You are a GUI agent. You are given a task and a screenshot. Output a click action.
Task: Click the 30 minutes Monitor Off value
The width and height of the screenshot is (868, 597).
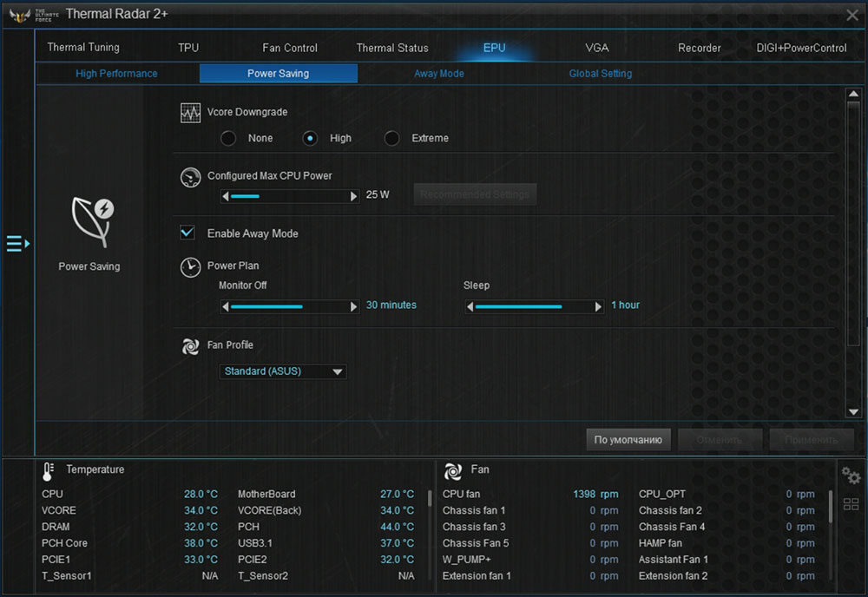pyautogui.click(x=391, y=305)
